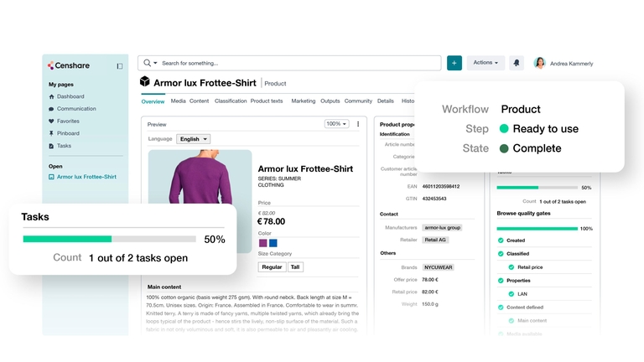Image resolution: width=644 pixels, height=362 pixels.
Task: Click the Offer price value 78.00 €
Action: (430, 280)
